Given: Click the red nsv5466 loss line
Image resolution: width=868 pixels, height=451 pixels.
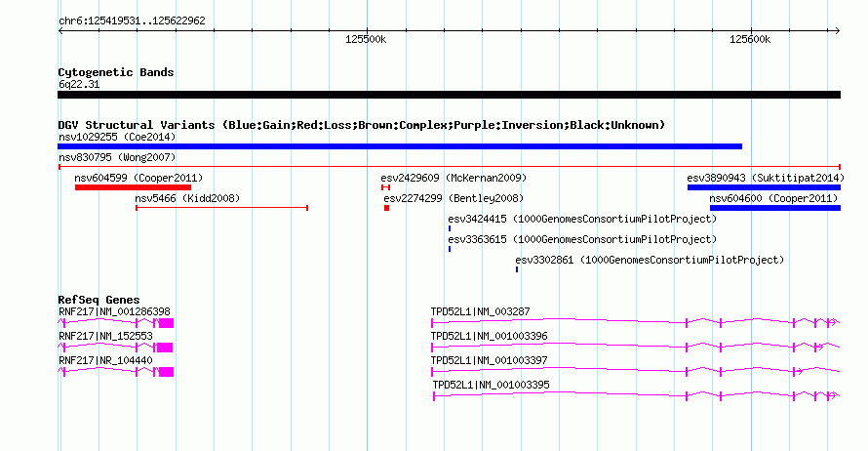Looking at the screenshot, I should [222, 208].
